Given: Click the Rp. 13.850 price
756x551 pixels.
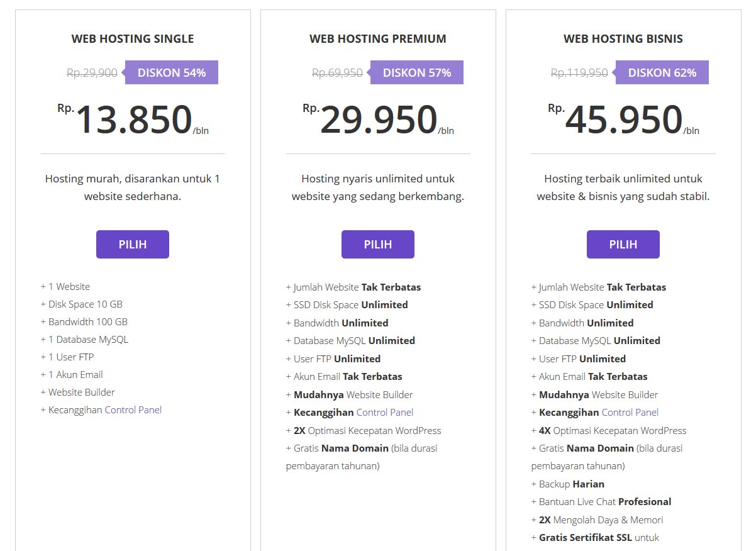Looking at the screenshot, I should point(133,120).
